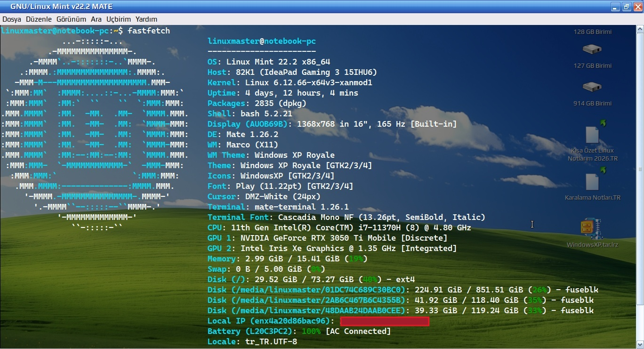Select the Kısa Özet Linux Notlarım 2026.TR file icon
This screenshot has width=644, height=349.
(x=593, y=134)
